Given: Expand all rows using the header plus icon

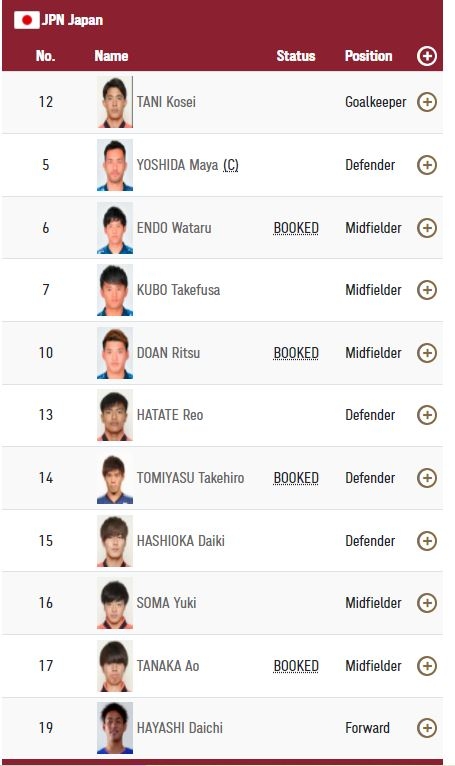Looking at the screenshot, I should (427, 56).
